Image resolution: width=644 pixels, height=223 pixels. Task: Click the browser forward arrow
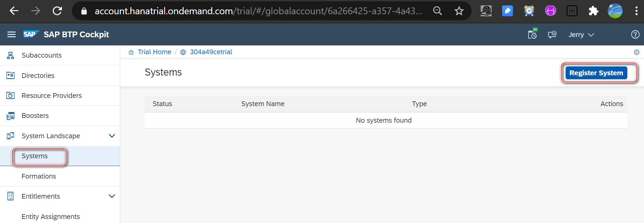35,11
